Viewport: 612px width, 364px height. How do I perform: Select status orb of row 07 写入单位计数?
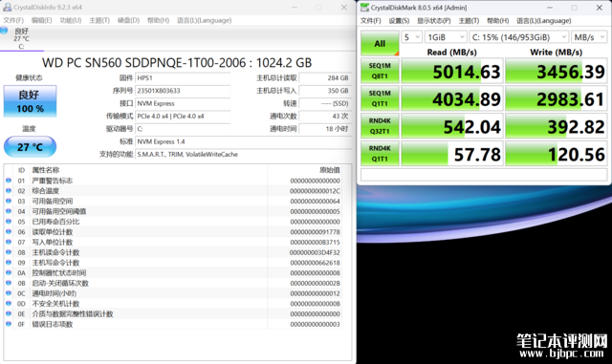9,242
